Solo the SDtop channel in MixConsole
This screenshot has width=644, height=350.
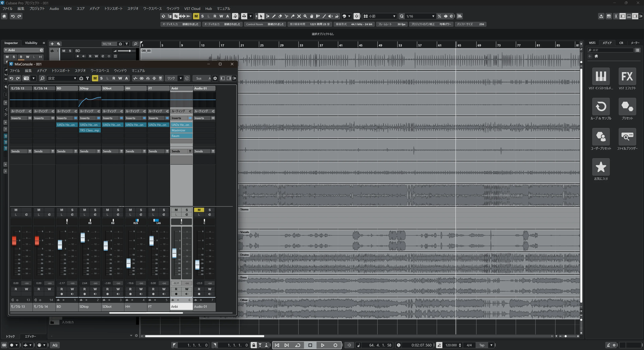95,210
